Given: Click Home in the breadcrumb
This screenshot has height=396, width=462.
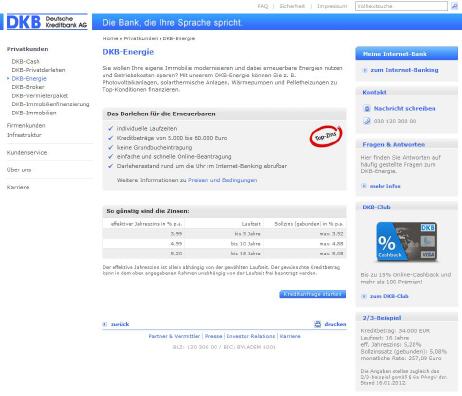Looking at the screenshot, I should pos(110,38).
